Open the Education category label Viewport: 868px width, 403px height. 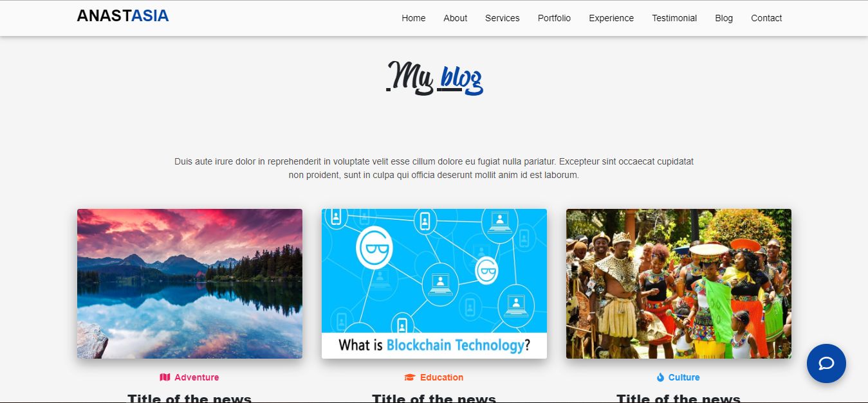(x=441, y=377)
